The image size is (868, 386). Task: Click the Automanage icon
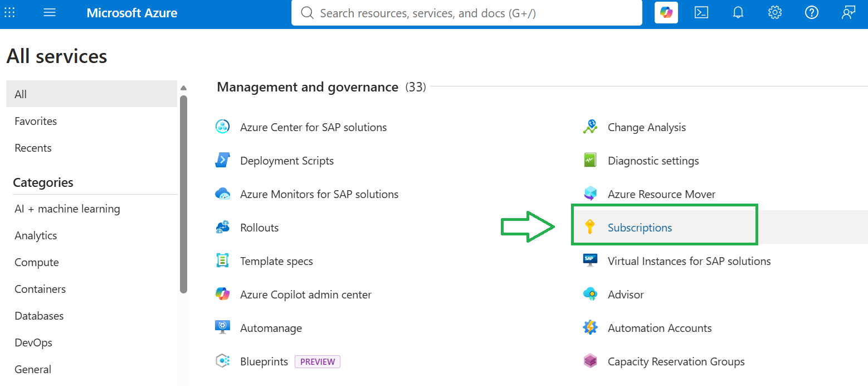click(x=222, y=328)
